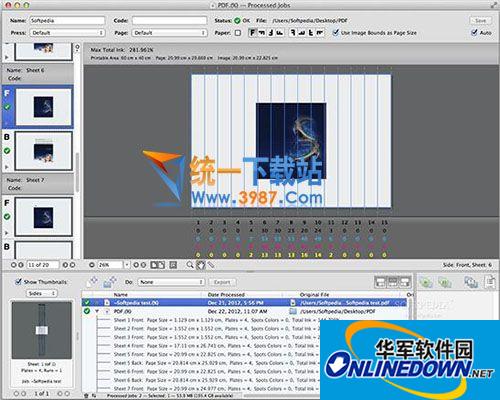
Task: Select the hand pan tool
Action: pyautogui.click(x=200, y=265)
